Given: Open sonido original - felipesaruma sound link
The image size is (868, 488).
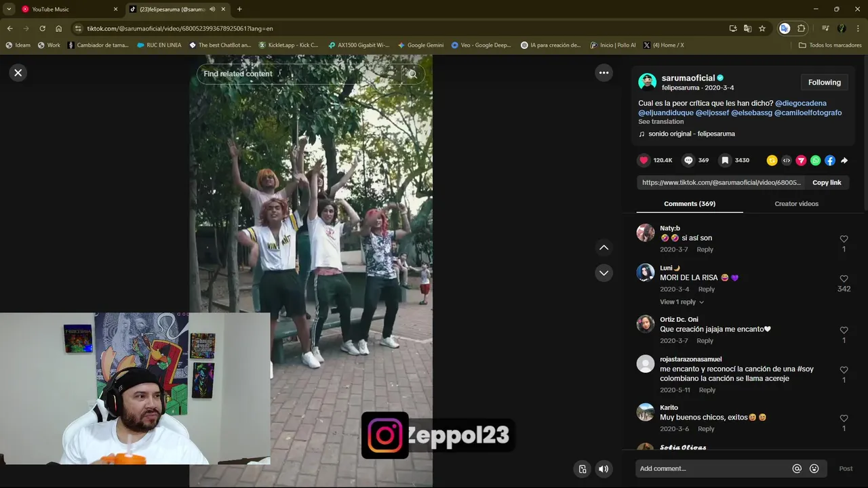Looking at the screenshot, I should 691,134.
